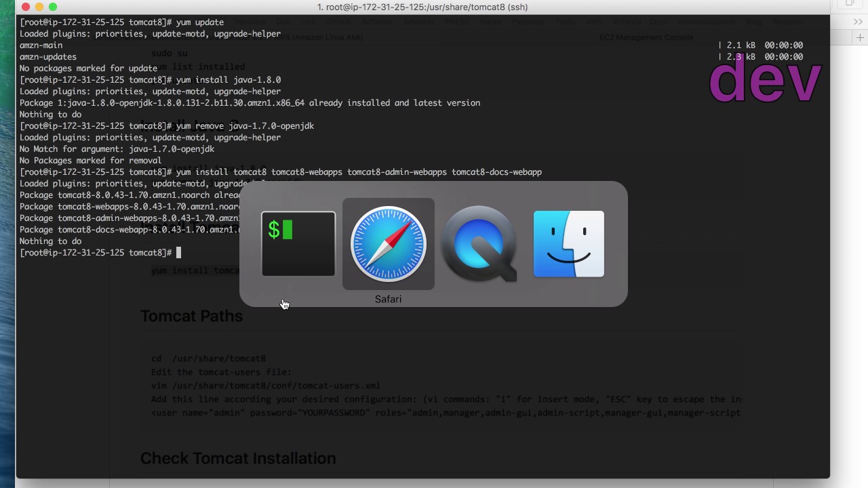
Task: Click the 'sudo su' line in Safari page
Action: [x=169, y=53]
